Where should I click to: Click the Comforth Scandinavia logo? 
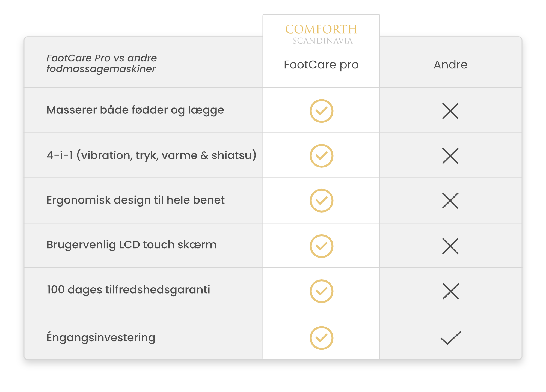321,34
